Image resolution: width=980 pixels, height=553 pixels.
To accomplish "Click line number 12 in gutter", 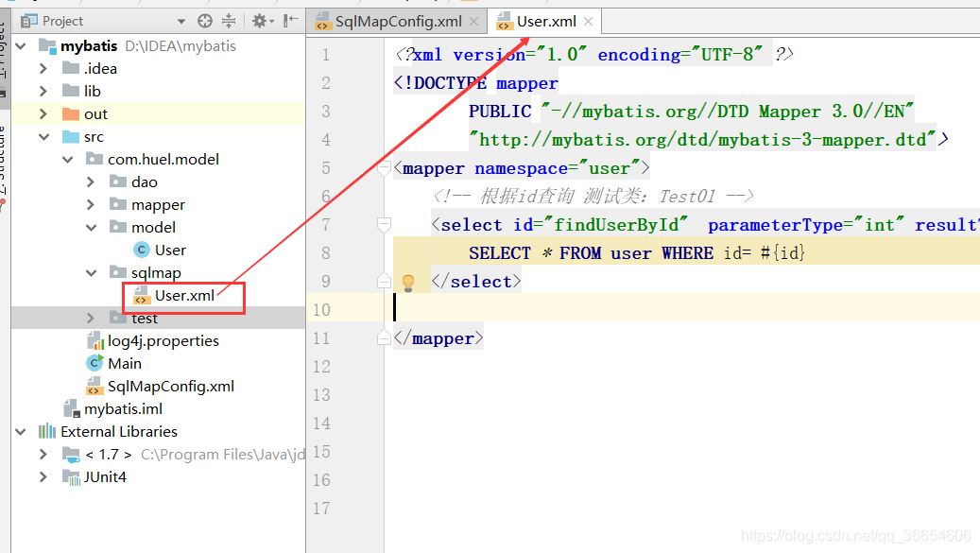I will 321,366.
